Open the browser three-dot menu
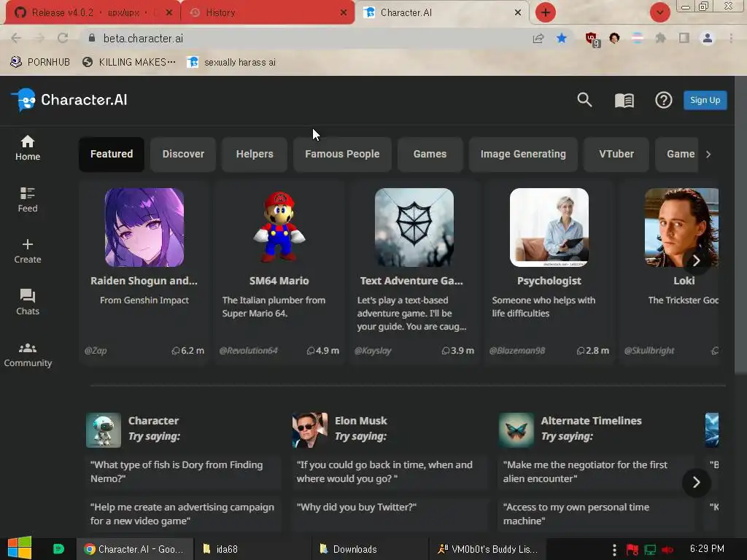Image resolution: width=747 pixels, height=560 pixels. pyautogui.click(x=731, y=38)
